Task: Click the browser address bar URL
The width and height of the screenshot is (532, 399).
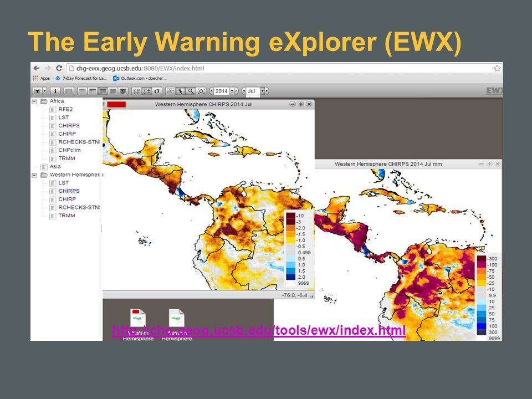Action: (x=140, y=68)
